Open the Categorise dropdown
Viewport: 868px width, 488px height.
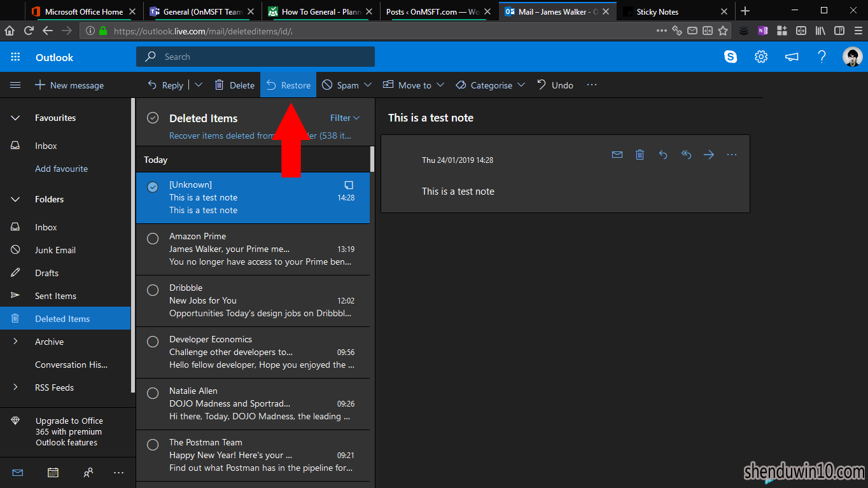[x=521, y=85]
